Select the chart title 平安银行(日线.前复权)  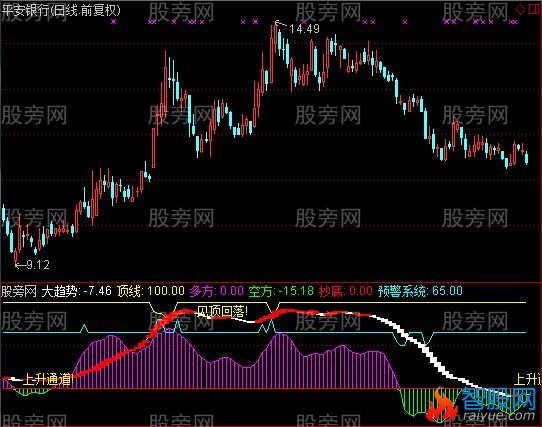coord(61,10)
